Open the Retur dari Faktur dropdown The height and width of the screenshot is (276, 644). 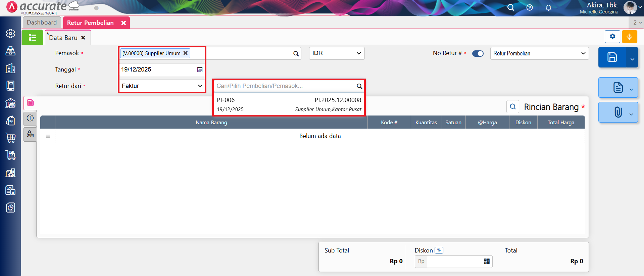(x=162, y=86)
